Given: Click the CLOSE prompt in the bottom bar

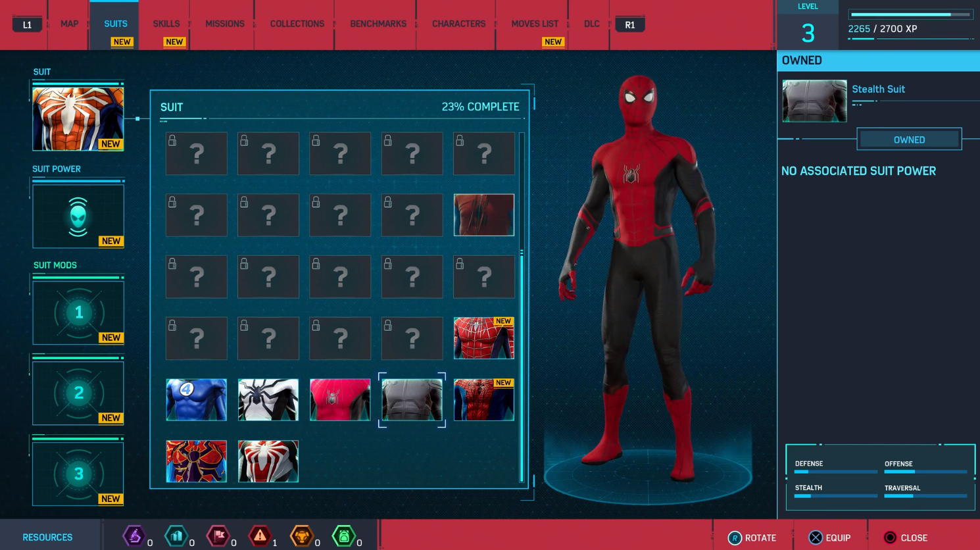Looking at the screenshot, I should [906, 537].
